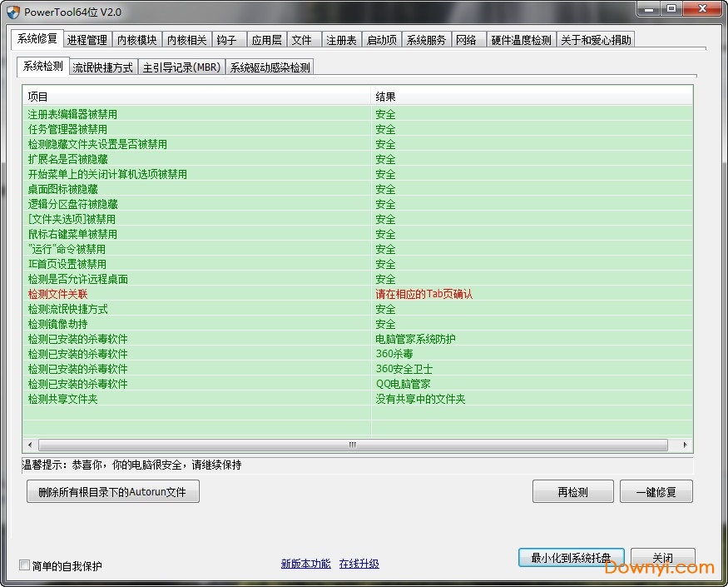Open the 新版本功能 link
The height and width of the screenshot is (587, 728).
click(305, 564)
